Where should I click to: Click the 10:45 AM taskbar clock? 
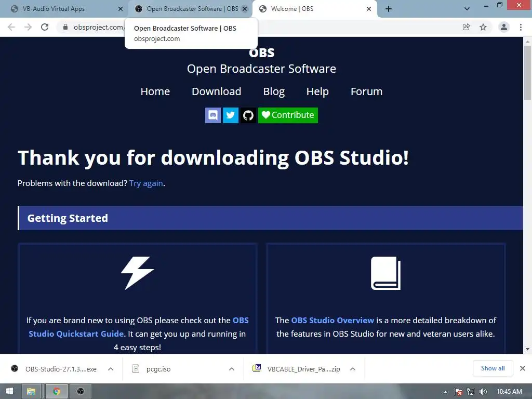pos(509,392)
